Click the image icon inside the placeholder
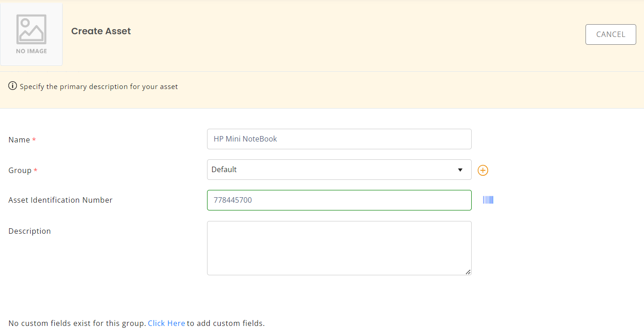644x336 pixels. [x=31, y=29]
